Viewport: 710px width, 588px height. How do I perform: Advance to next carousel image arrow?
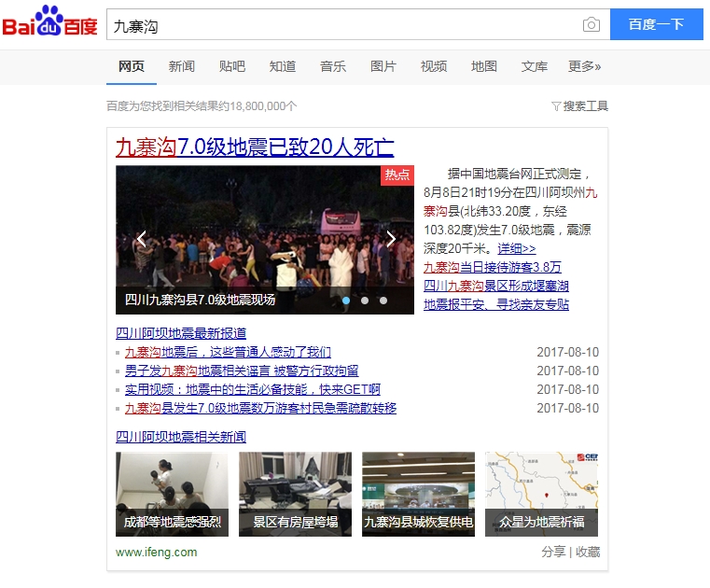tap(391, 239)
